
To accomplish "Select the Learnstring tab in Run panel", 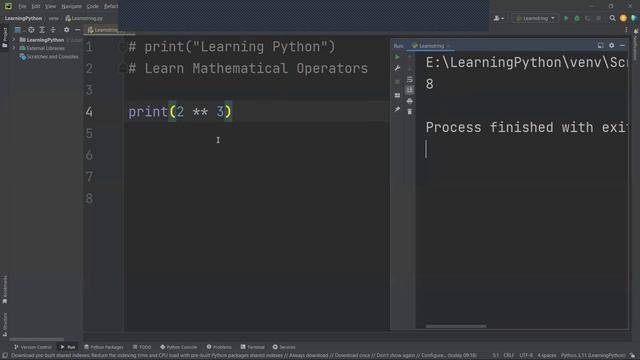I will 430,46.
